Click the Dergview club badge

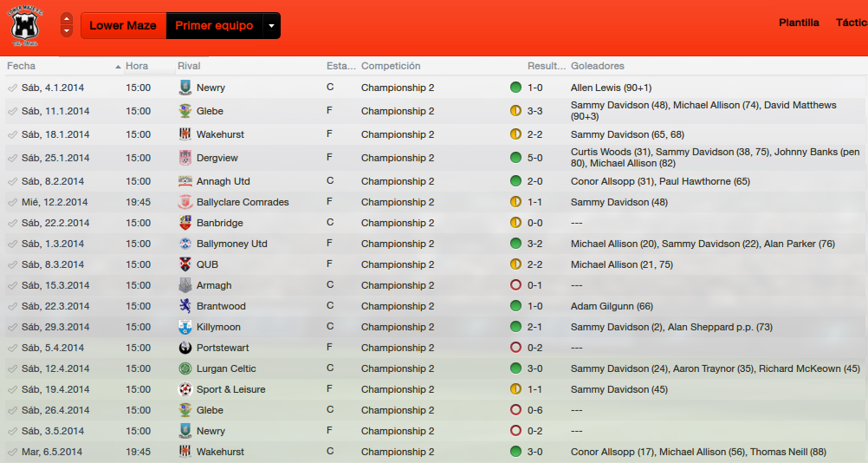pyautogui.click(x=185, y=158)
